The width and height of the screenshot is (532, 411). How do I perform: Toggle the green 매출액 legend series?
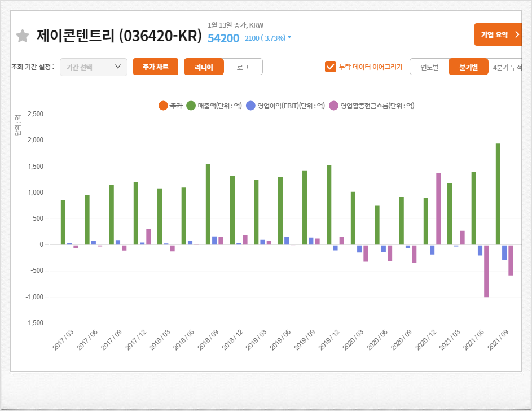point(214,106)
